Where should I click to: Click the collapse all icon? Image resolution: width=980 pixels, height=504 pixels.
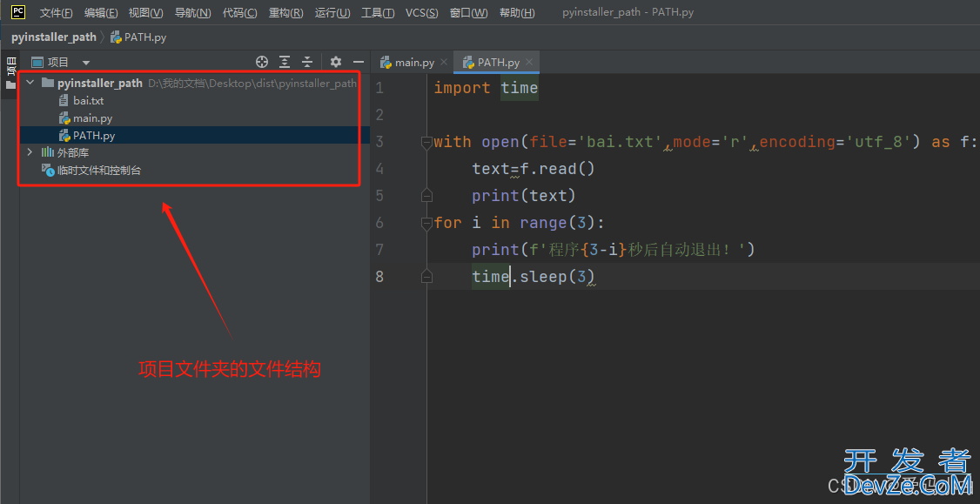coord(307,62)
